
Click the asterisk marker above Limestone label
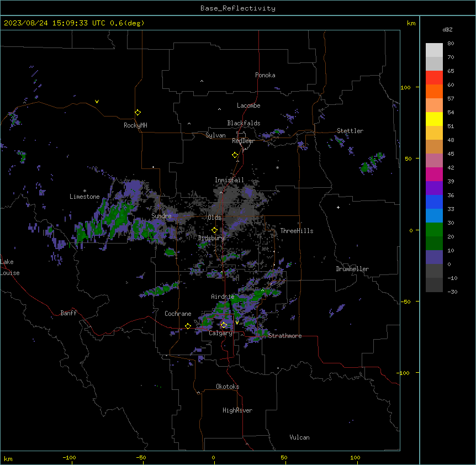[84, 191]
